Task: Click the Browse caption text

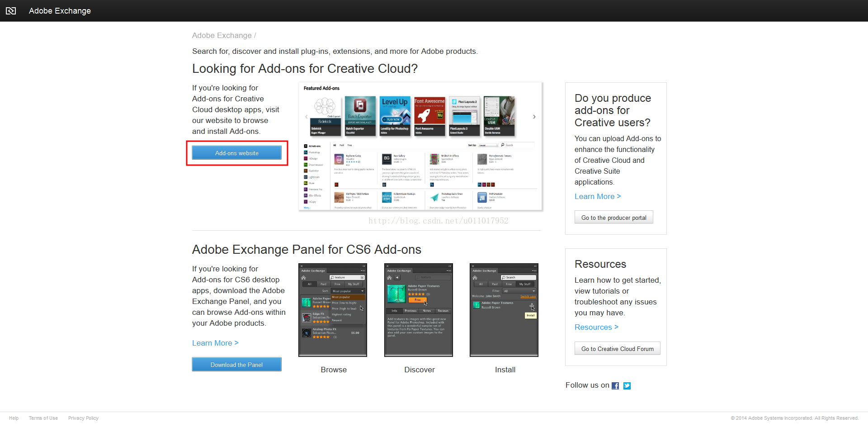Action: coord(334,370)
